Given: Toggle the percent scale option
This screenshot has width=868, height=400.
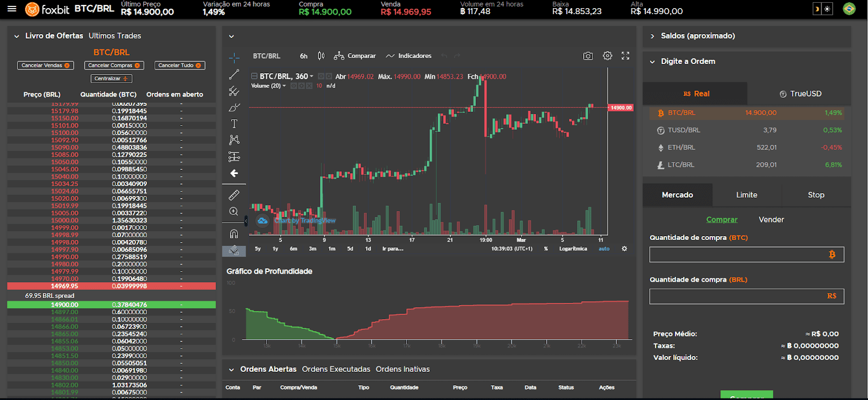Looking at the screenshot, I should [546, 249].
